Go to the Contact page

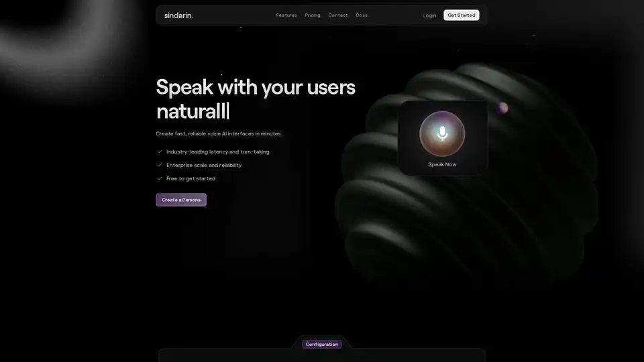point(337,15)
